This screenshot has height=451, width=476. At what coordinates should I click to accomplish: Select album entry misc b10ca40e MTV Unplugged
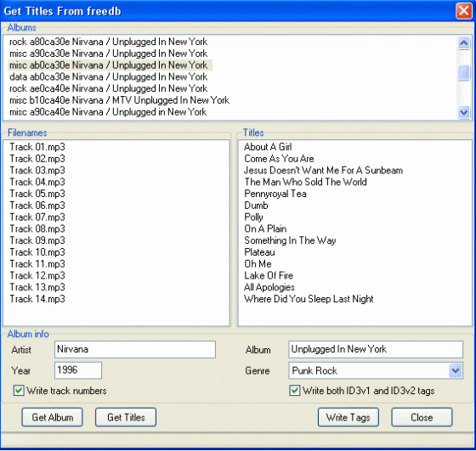[119, 100]
